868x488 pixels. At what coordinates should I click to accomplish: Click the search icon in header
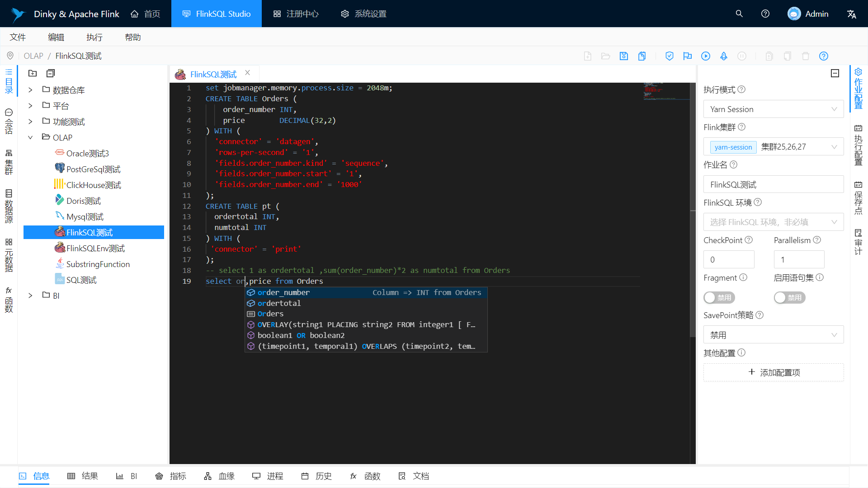point(739,14)
